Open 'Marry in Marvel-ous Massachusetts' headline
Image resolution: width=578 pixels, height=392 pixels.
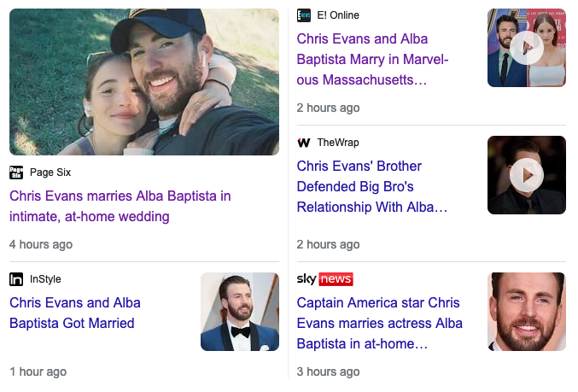coord(372,60)
